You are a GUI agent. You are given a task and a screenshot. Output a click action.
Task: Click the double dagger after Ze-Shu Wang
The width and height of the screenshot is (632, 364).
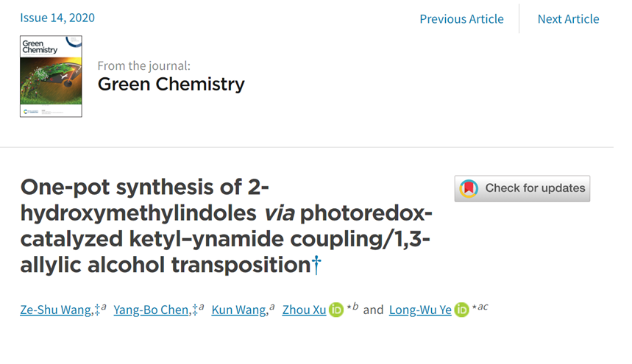(x=96, y=310)
